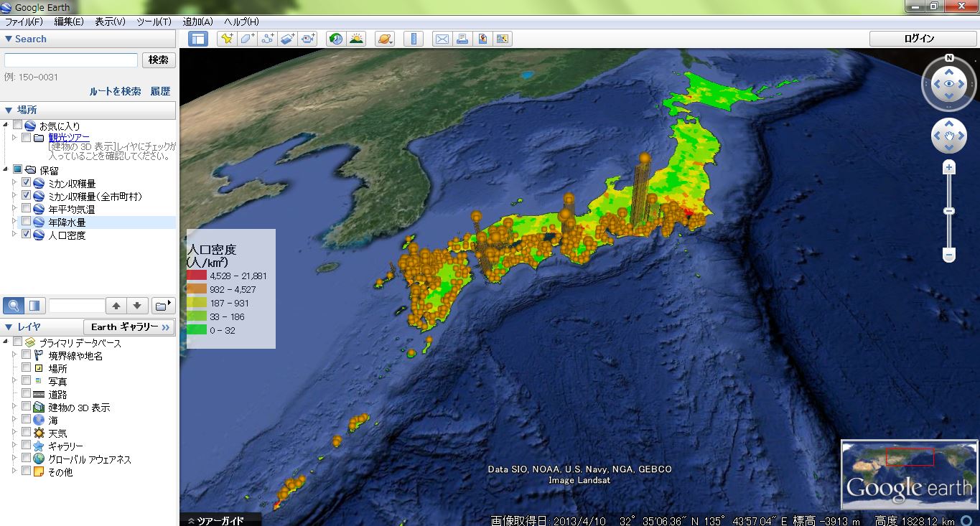Click the zoom slider handle
This screenshot has height=526, width=980.
pyautogui.click(x=949, y=211)
